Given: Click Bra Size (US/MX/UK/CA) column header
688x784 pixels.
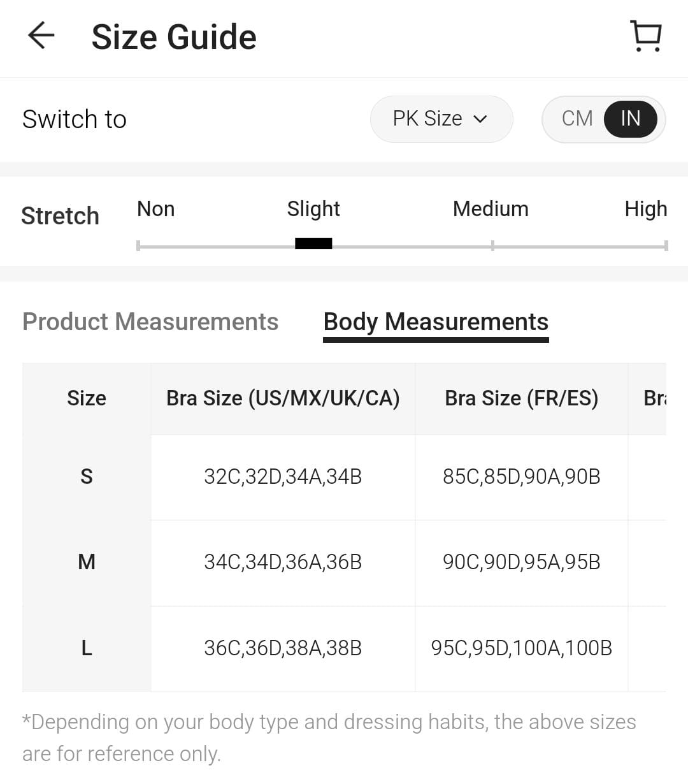Looking at the screenshot, I should click(283, 398).
